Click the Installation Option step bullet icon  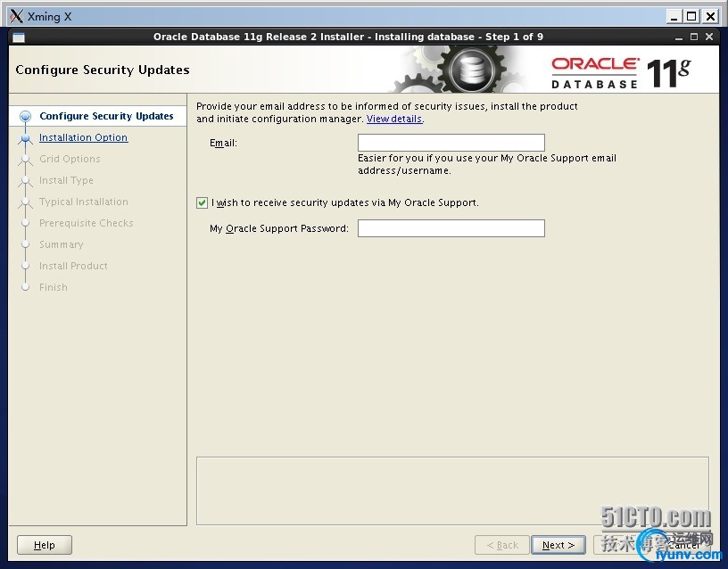[26, 137]
